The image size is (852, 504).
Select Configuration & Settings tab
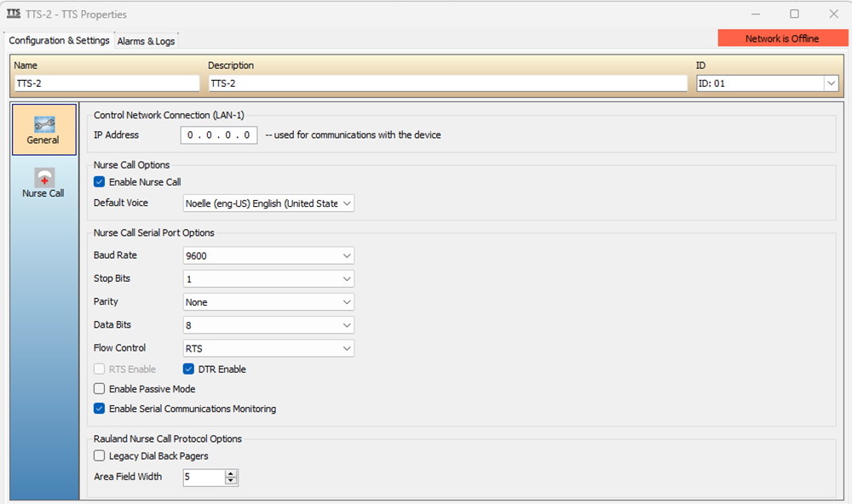pyautogui.click(x=59, y=40)
